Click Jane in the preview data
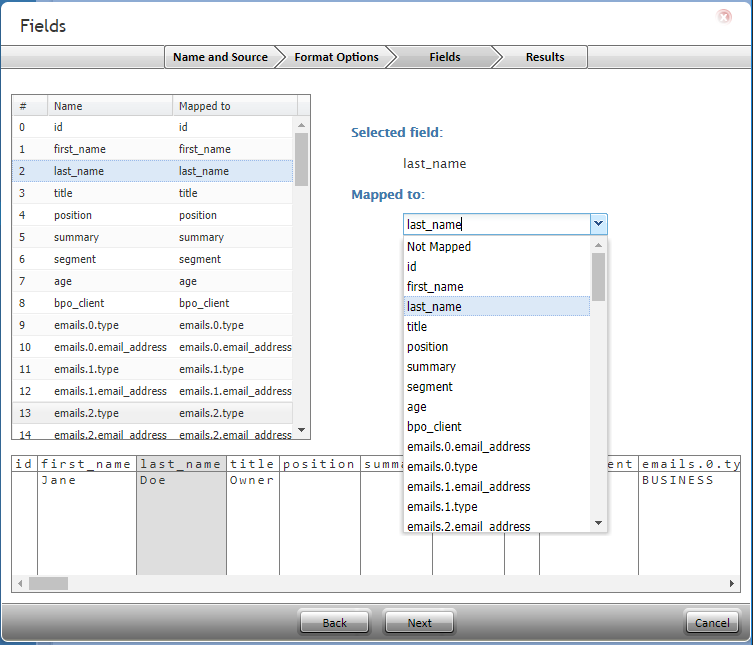 (59, 480)
